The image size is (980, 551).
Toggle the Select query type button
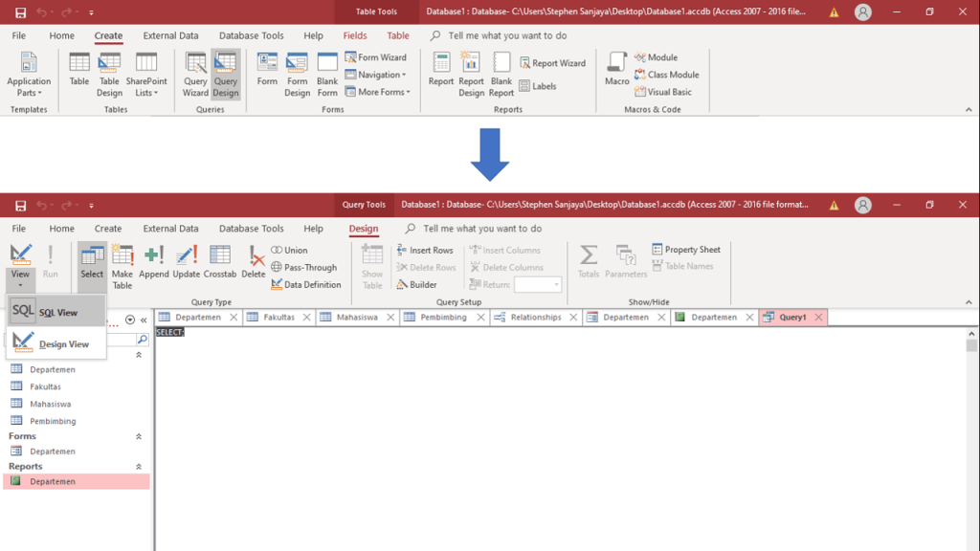pyautogui.click(x=92, y=262)
